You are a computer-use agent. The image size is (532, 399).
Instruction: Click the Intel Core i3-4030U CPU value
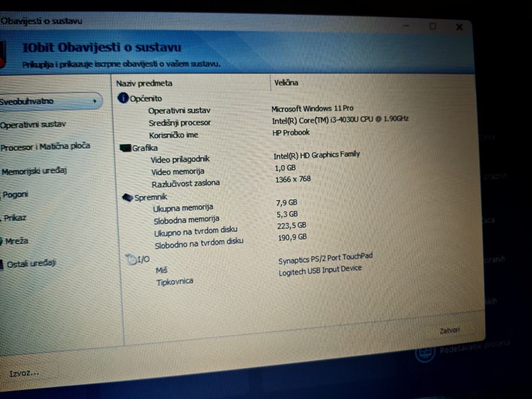point(340,120)
